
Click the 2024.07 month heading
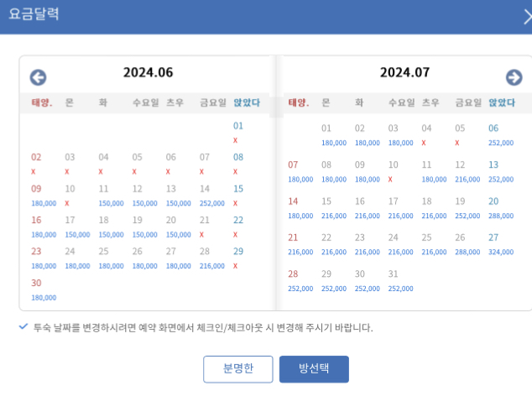[x=404, y=72]
